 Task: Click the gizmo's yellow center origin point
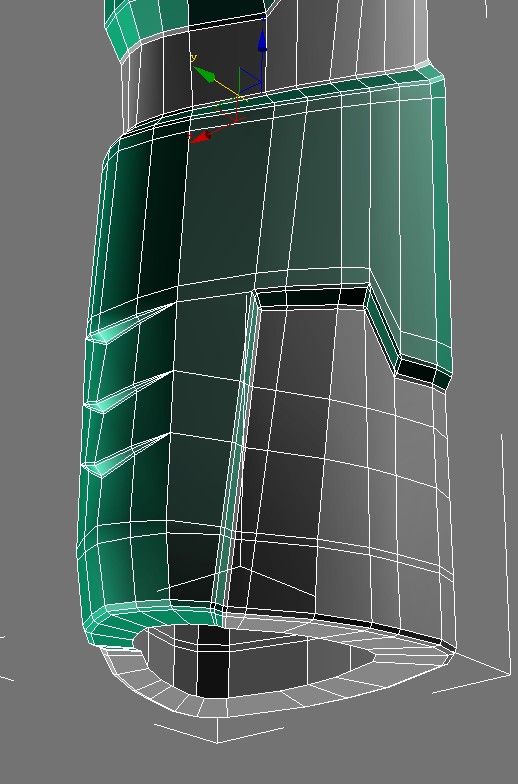[x=240, y=96]
